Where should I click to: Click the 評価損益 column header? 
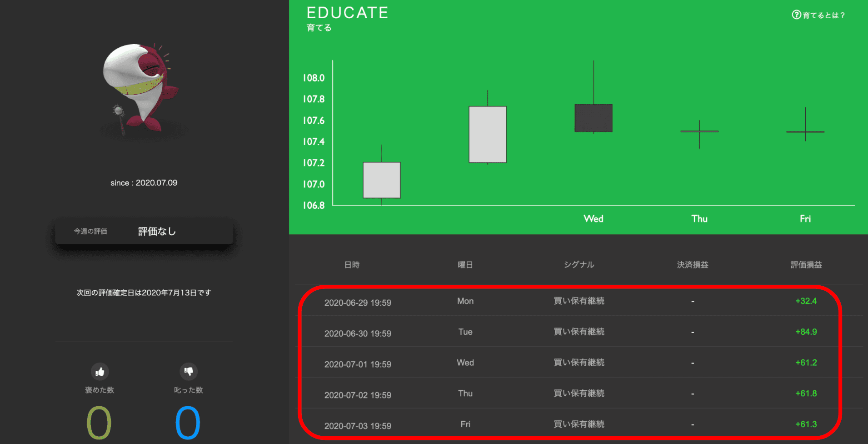click(x=806, y=265)
